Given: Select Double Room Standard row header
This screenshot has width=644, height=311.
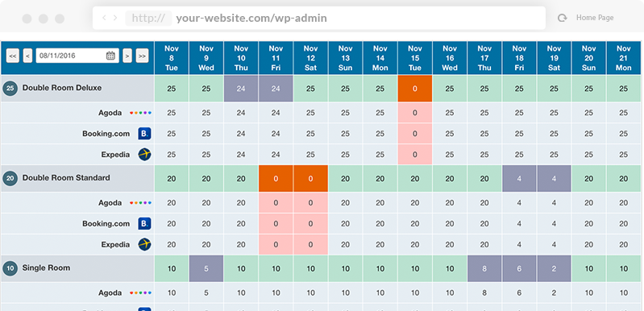Looking at the screenshot, I should (77, 179).
